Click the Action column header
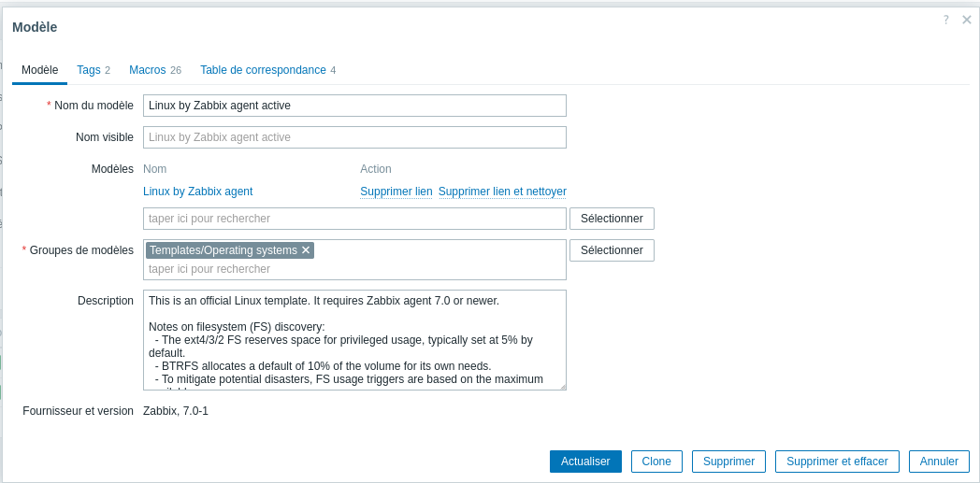Viewport: 980px width, 483px height. coord(376,169)
